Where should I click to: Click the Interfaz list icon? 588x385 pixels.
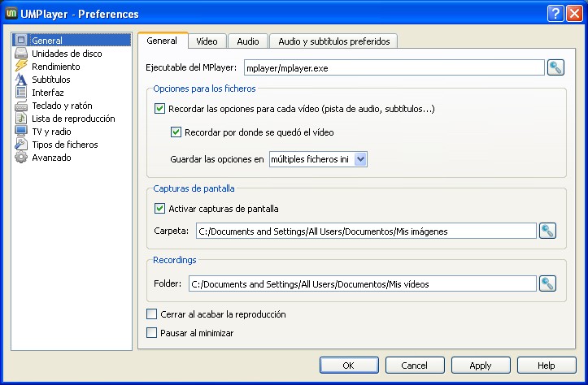pos(21,92)
